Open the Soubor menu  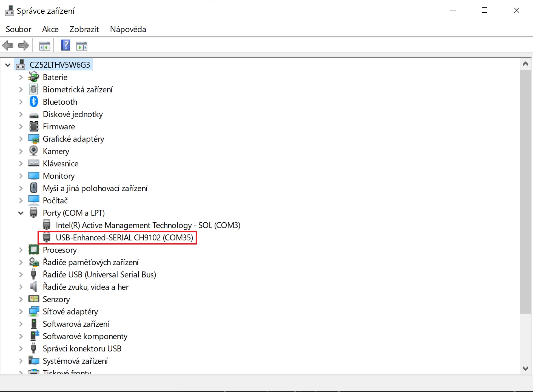[x=18, y=29]
